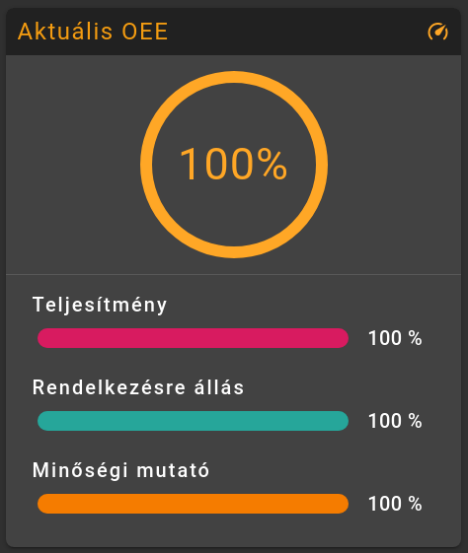The width and height of the screenshot is (468, 553).
Task: Click the divider line below the circular gauge
Action: click(233, 274)
